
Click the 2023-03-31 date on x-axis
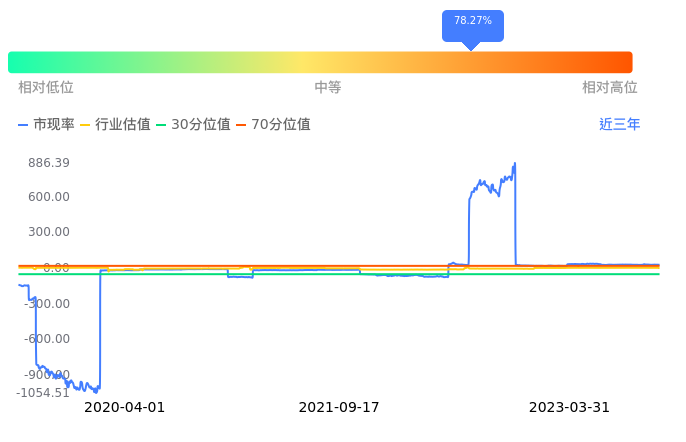(x=569, y=408)
